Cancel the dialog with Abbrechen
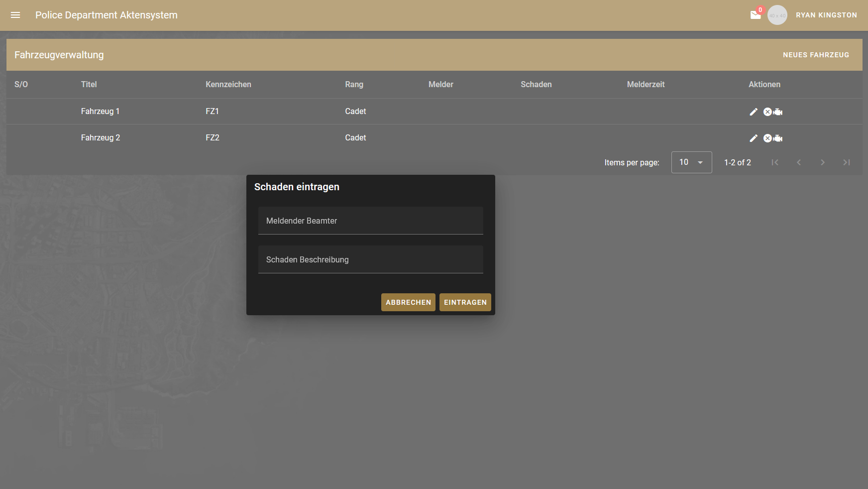The height and width of the screenshot is (489, 868). coord(408,302)
